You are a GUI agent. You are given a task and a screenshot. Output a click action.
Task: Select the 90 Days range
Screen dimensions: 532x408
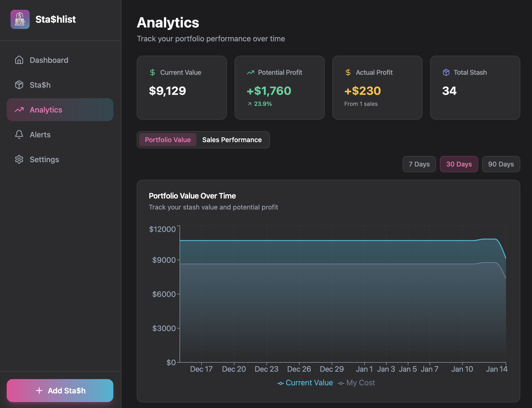coord(501,164)
